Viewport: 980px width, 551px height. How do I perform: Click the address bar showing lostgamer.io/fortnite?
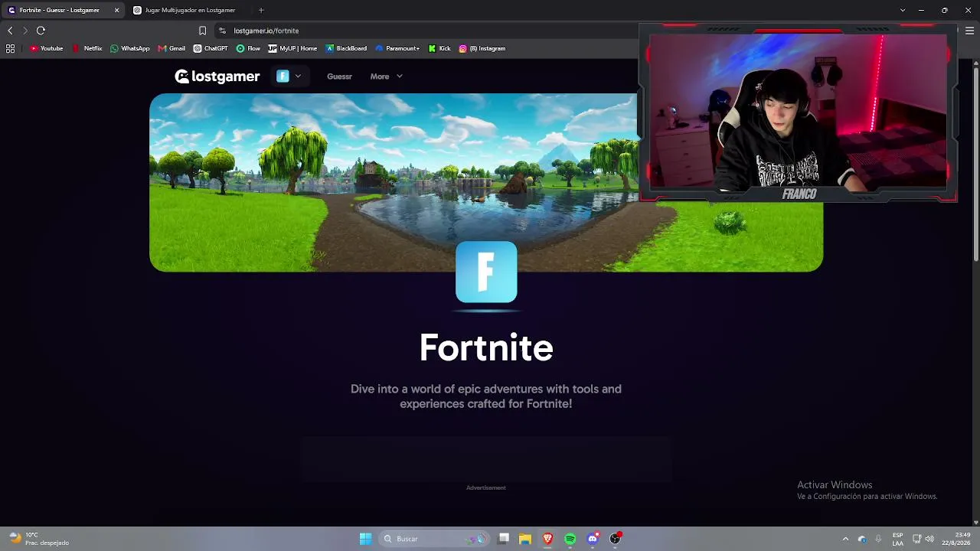pyautogui.click(x=425, y=31)
